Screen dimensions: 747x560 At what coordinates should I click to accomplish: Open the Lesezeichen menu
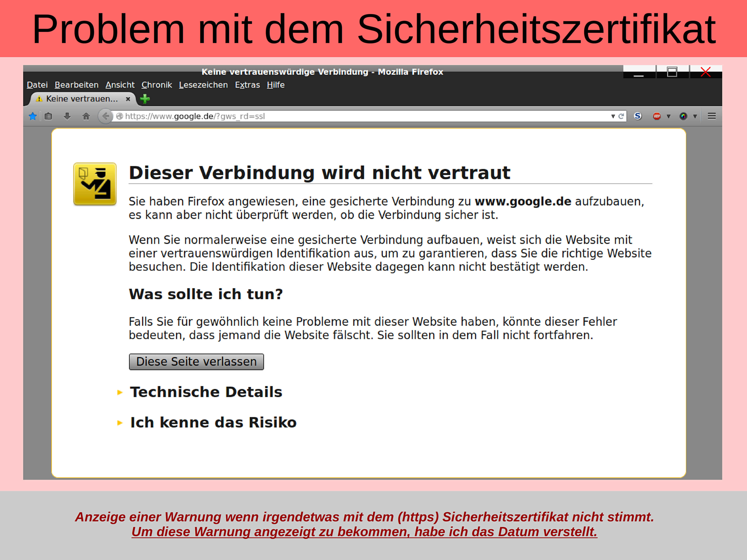[203, 85]
